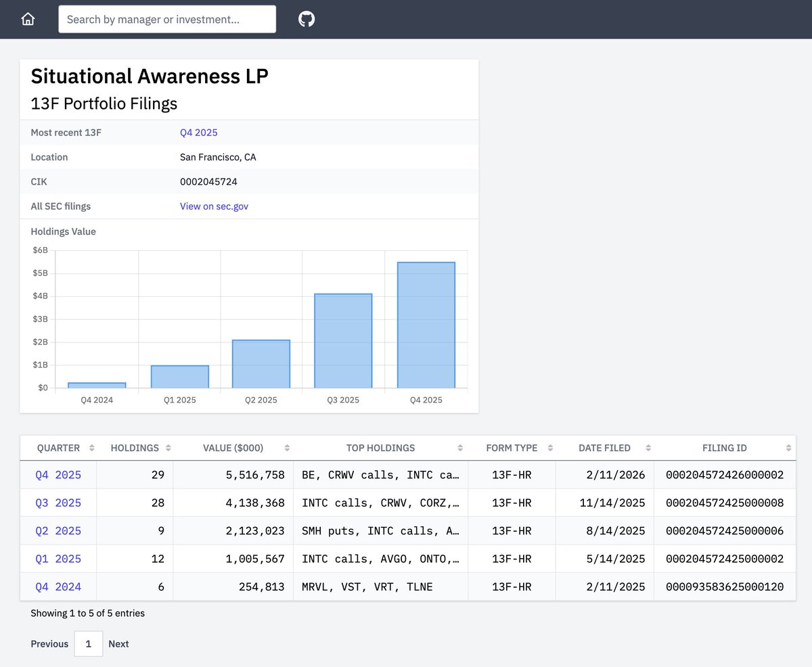Sort by Filing ID column arrows
Viewport: 812px width, 667px height.
click(788, 448)
